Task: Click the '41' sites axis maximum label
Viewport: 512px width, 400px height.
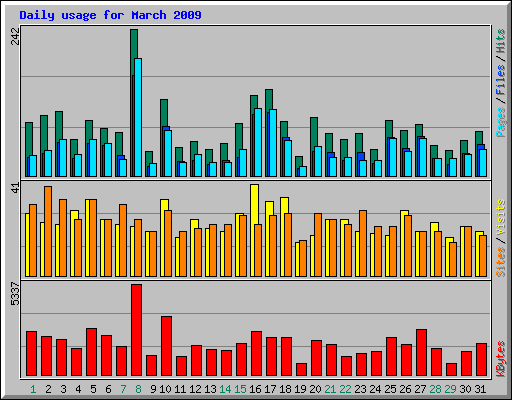Action: tap(15, 188)
